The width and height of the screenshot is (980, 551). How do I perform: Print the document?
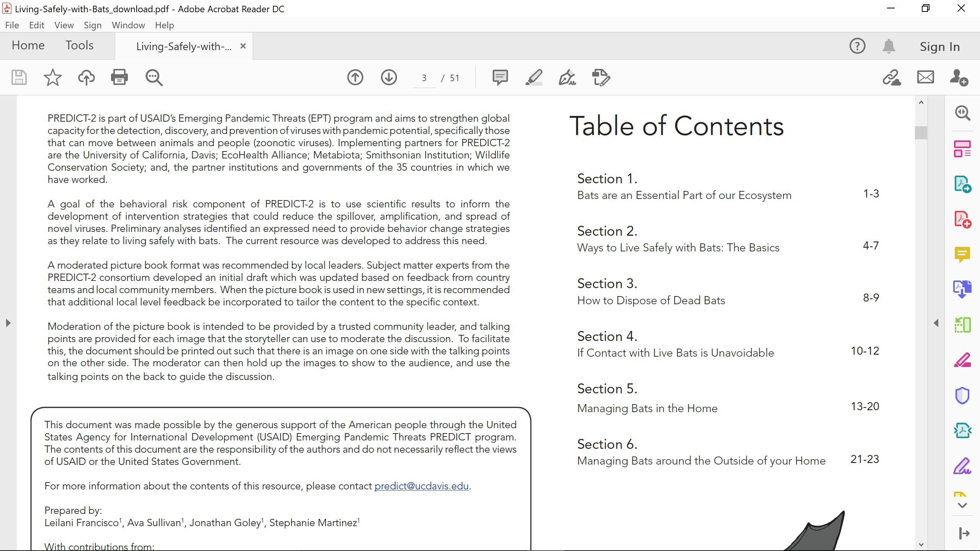119,78
